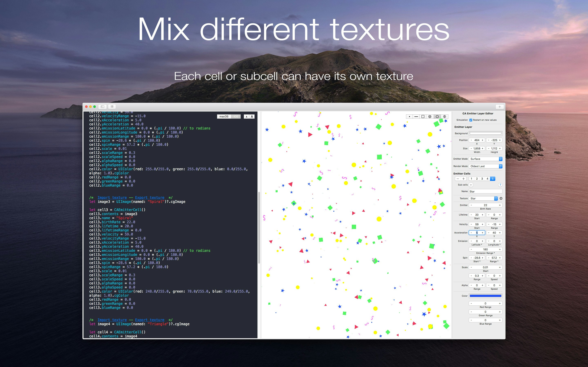The width and height of the screenshot is (588, 367).
Task: Select emitter cell tab 1
Action: pos(471,179)
